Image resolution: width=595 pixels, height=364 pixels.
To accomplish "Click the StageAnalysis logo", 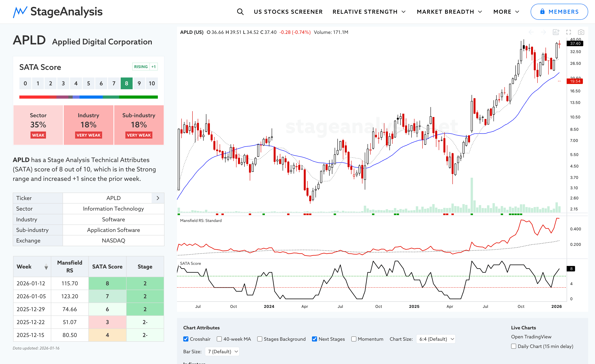I will 58,12.
